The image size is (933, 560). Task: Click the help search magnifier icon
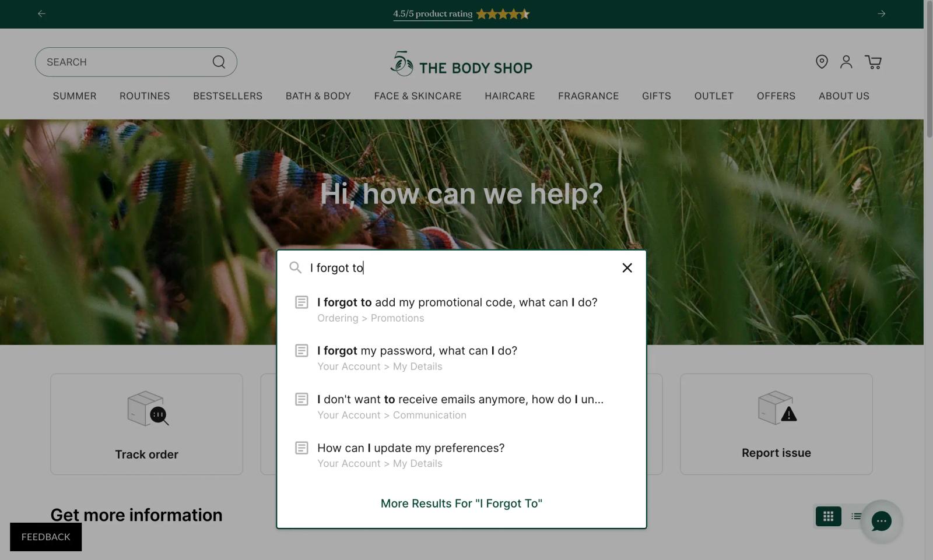point(296,267)
